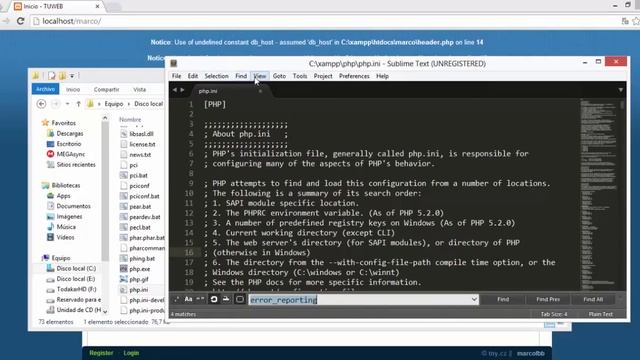
Task: Open the Plain Text syntax selector
Action: click(600, 314)
